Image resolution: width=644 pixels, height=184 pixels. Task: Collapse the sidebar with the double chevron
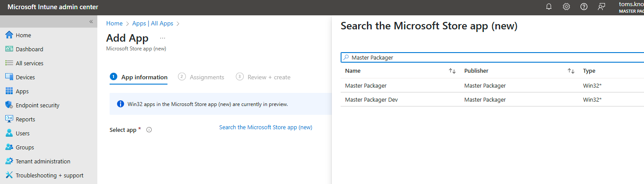pos(91,21)
